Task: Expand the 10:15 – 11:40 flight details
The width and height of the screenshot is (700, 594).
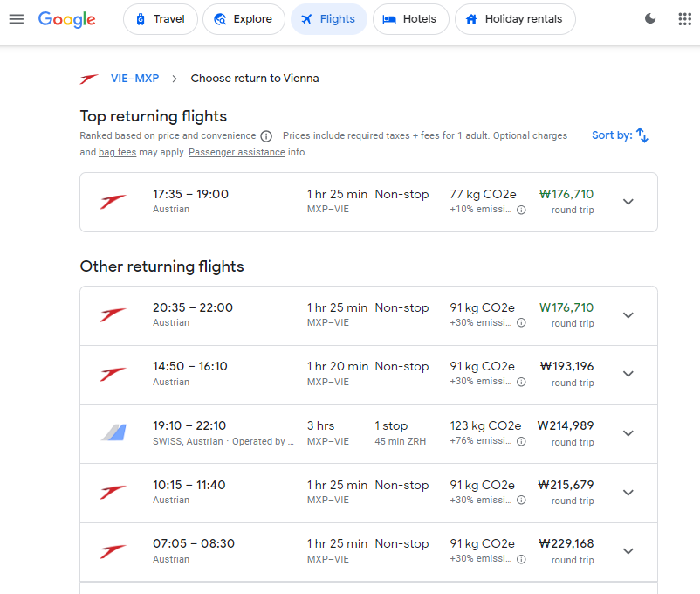Action: pyautogui.click(x=628, y=493)
